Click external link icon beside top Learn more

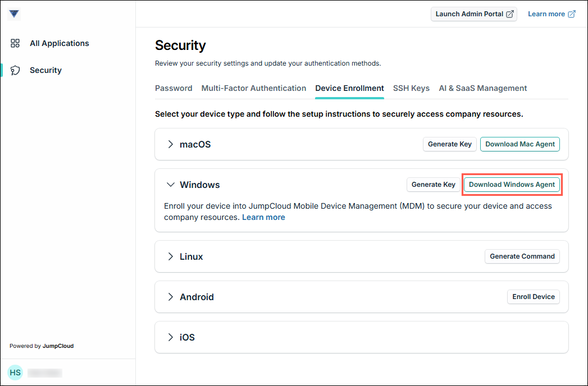(x=572, y=14)
